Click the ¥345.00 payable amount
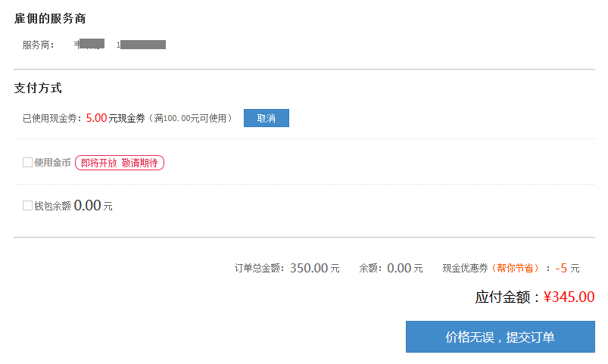 [569, 297]
